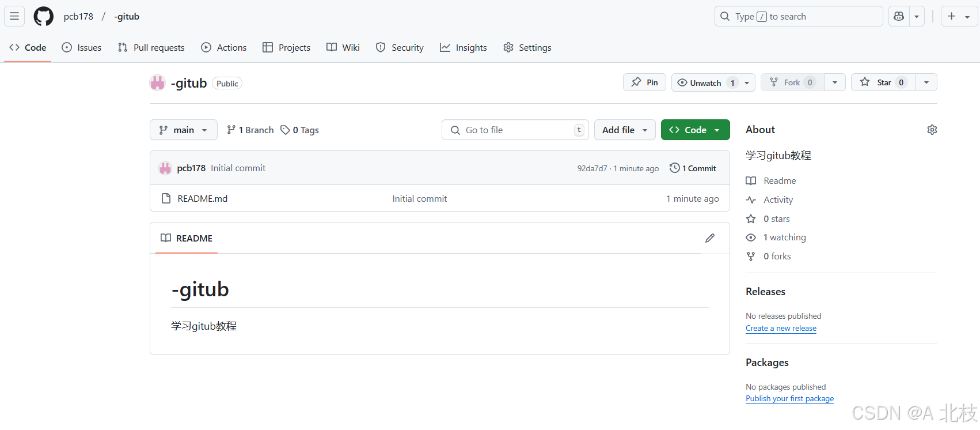The height and width of the screenshot is (430, 980).
Task: Open commit hash 92da7d7
Action: 592,168
